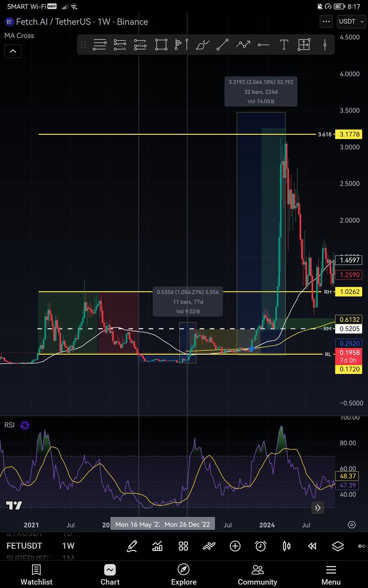Click the 3.618 Fib level label
The image size is (368, 588).
[325, 134]
